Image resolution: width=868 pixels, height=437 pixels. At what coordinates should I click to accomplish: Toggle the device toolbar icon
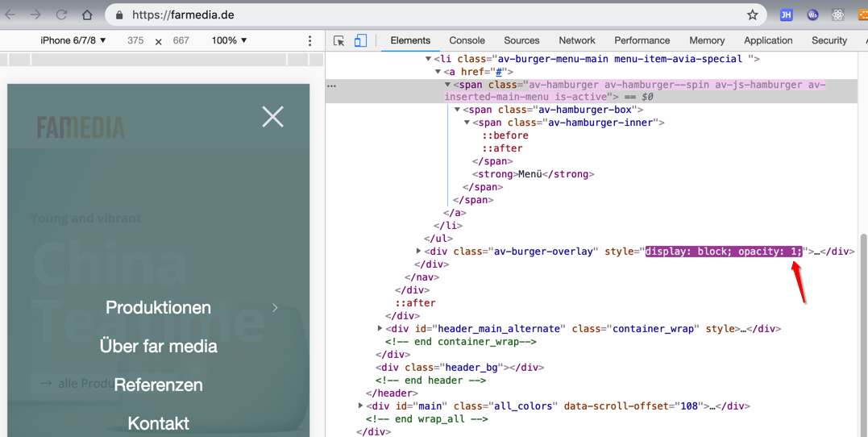click(x=360, y=40)
